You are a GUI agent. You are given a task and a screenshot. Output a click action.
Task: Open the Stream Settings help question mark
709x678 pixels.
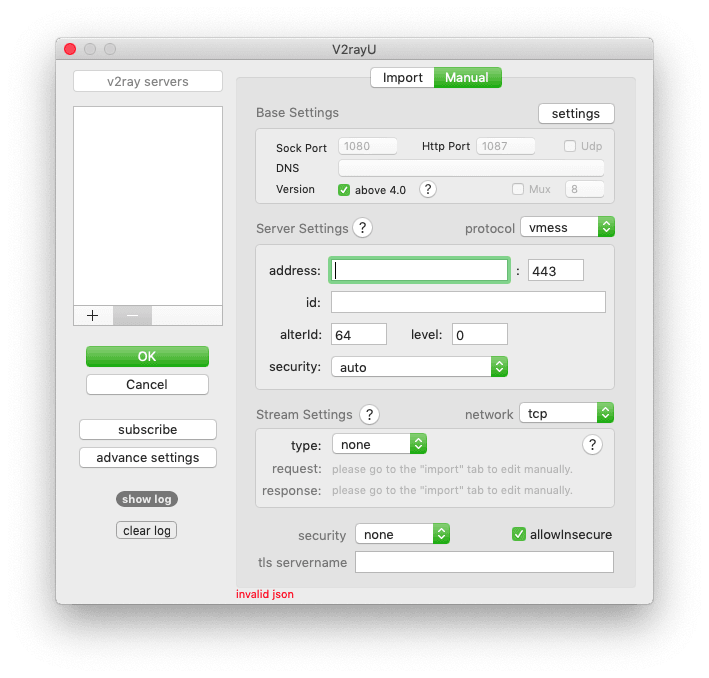pyautogui.click(x=369, y=414)
